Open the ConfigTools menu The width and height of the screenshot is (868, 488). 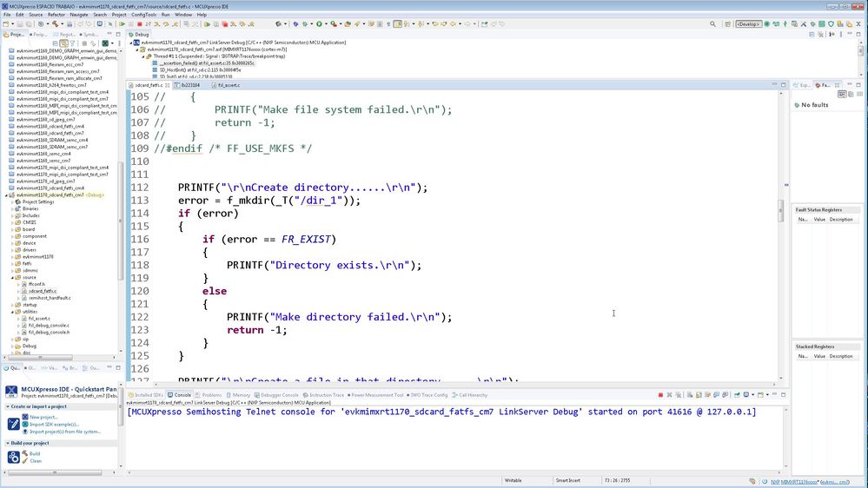tap(144, 15)
